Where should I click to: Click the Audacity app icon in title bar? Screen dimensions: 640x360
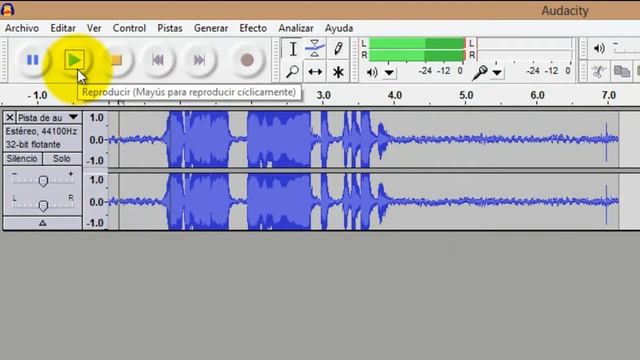8,10
